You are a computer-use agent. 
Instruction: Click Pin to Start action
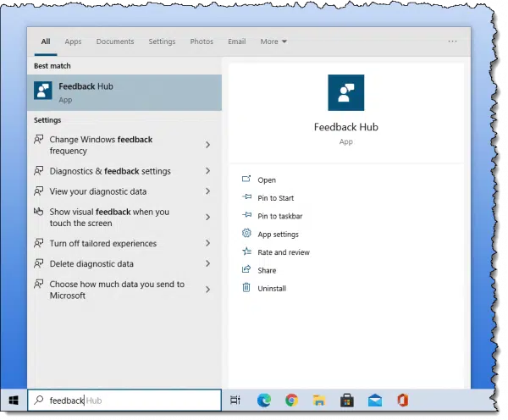[x=276, y=198]
